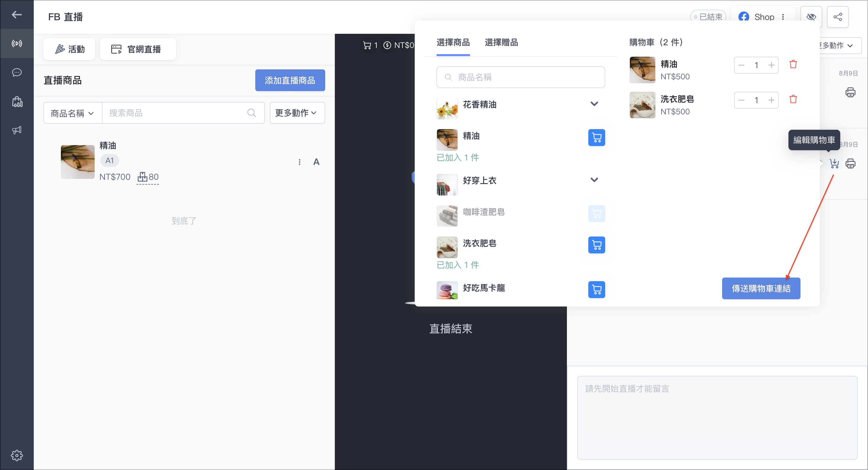Click the 已結束 status badge

pyautogui.click(x=708, y=17)
